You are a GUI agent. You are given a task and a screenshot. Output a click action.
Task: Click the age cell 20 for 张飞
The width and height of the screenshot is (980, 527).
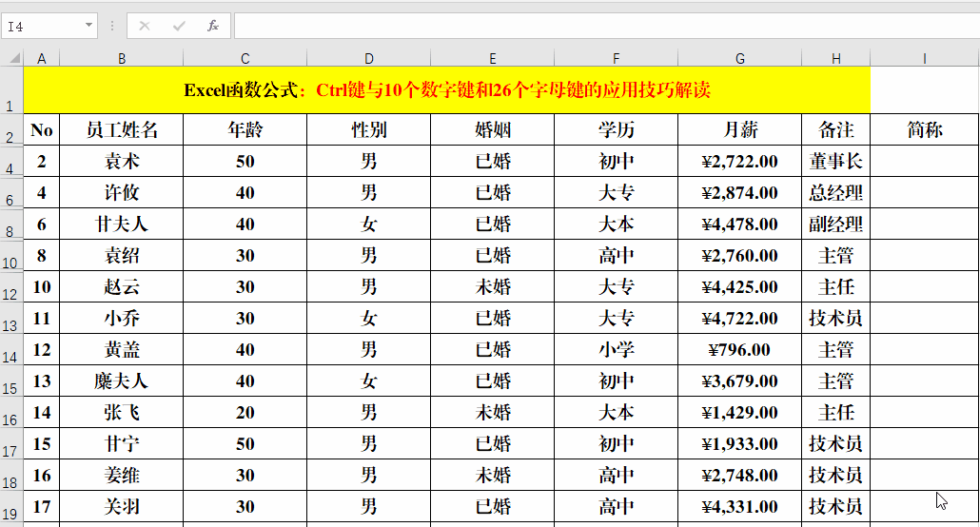[245, 413]
